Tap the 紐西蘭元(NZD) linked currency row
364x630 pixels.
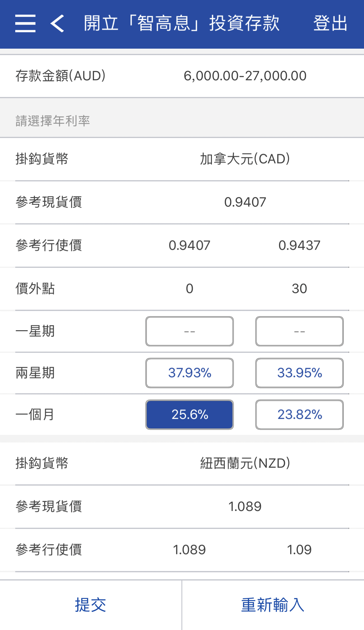point(245,463)
